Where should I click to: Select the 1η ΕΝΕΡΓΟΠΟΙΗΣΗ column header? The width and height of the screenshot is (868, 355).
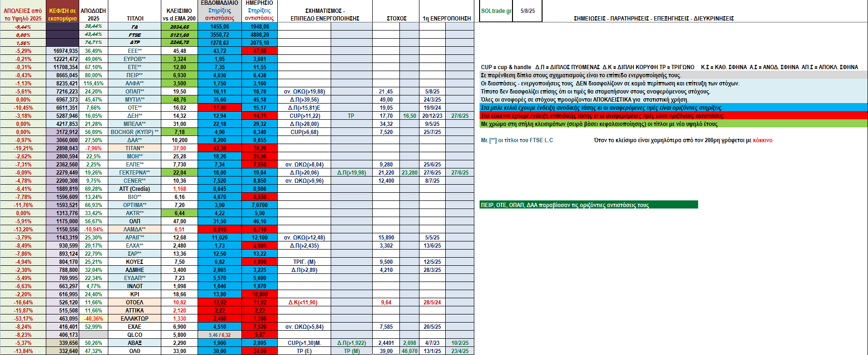coord(447,11)
